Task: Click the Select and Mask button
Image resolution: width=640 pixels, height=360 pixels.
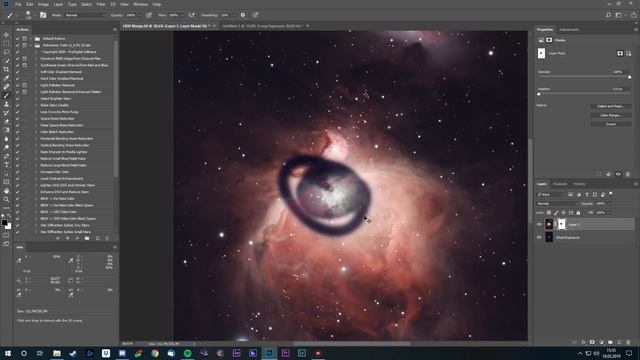Action: click(611, 106)
